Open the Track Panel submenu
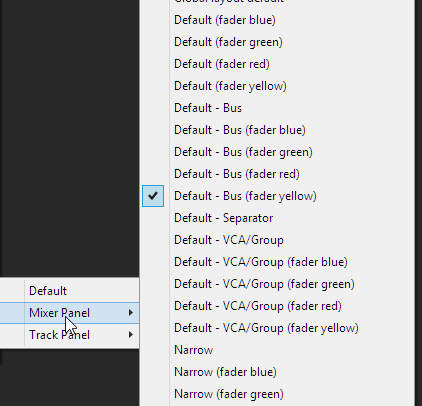Viewport: 422px width, 406px height. [69, 335]
